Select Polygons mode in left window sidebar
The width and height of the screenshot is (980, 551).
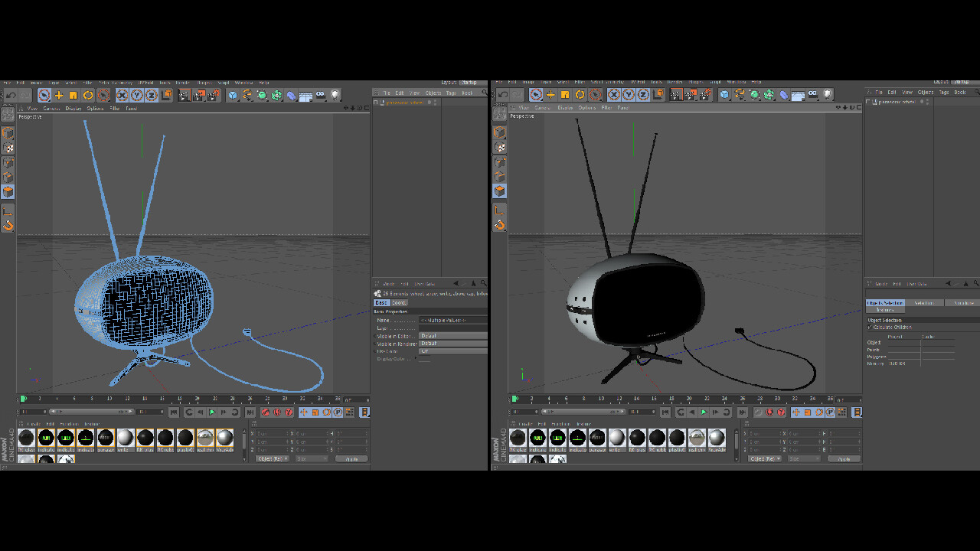coord(8,191)
